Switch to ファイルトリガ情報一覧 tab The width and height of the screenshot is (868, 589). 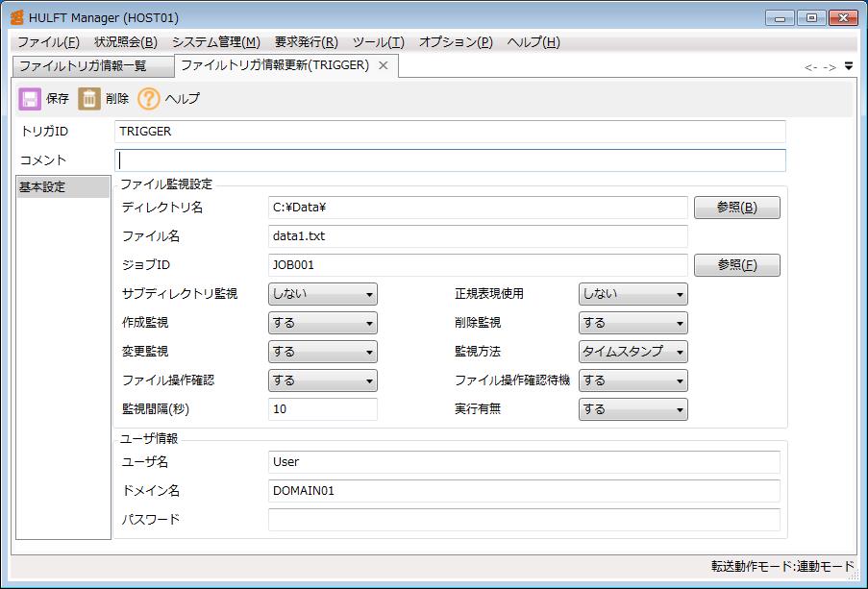(93, 66)
